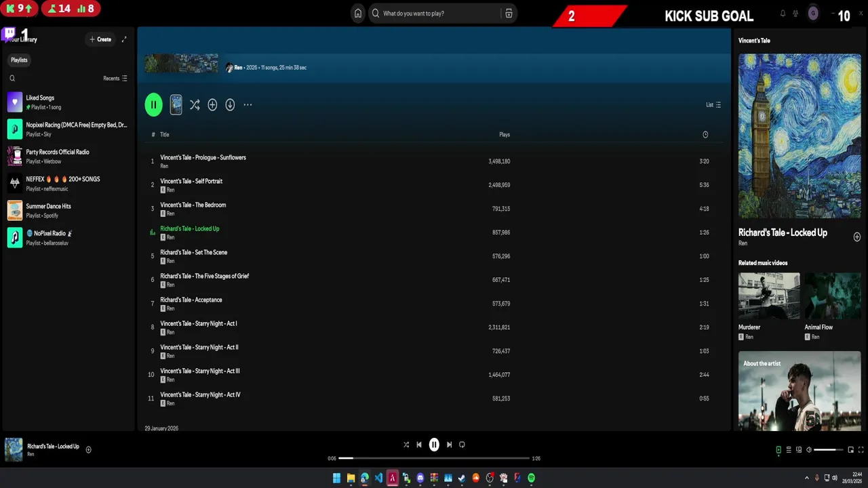Open Ren artist link under right panel title
Image resolution: width=868 pixels, height=488 pixels.
(743, 243)
